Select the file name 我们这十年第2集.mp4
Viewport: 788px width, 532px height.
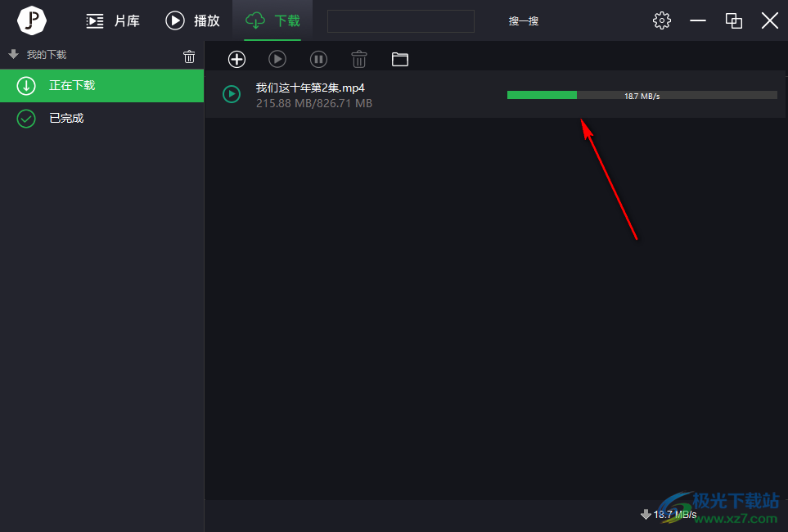pyautogui.click(x=310, y=88)
